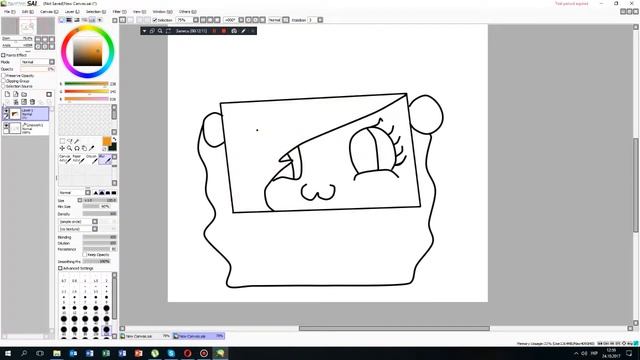Select the rectangular Selection tool

point(62,141)
